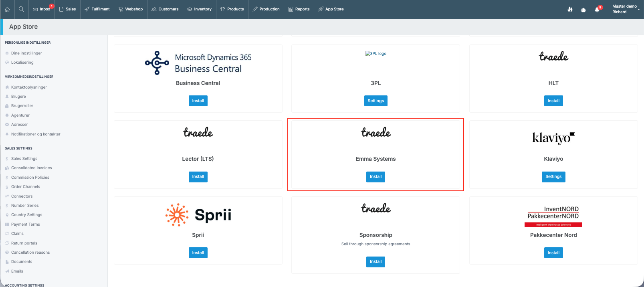Viewport: 644px width, 287px height.
Task: Click the 3PL logo placeholder image
Action: 376,53
